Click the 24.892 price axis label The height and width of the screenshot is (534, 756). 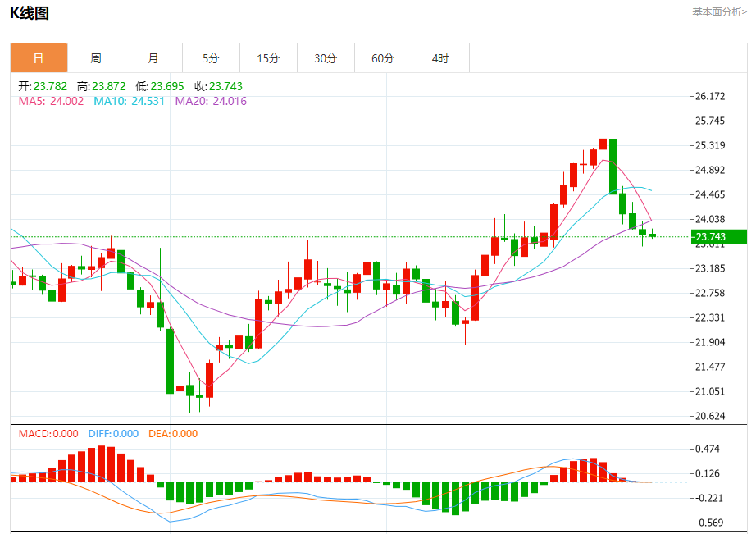[710, 170]
